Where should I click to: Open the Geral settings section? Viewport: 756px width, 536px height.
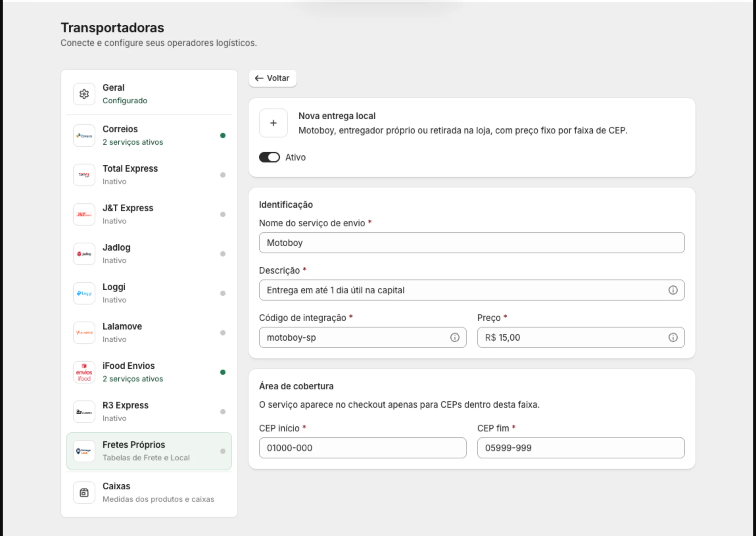[149, 94]
